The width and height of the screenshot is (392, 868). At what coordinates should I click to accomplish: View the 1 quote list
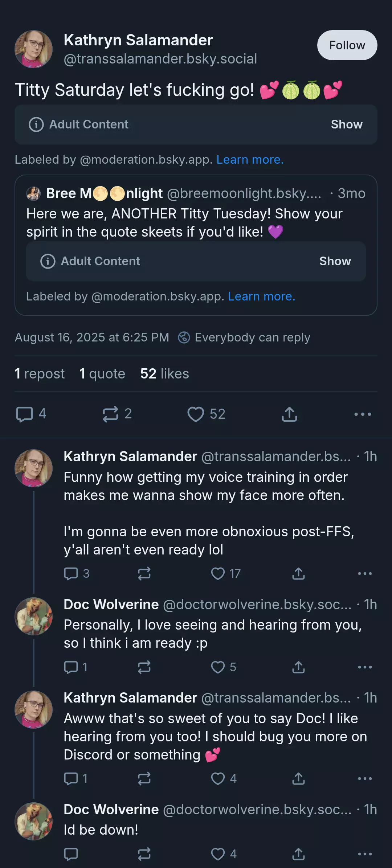pyautogui.click(x=102, y=374)
